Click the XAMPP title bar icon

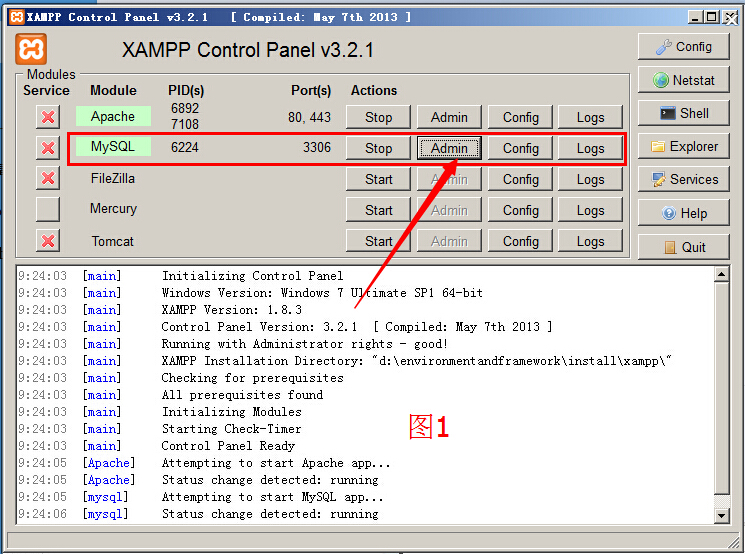point(16,17)
